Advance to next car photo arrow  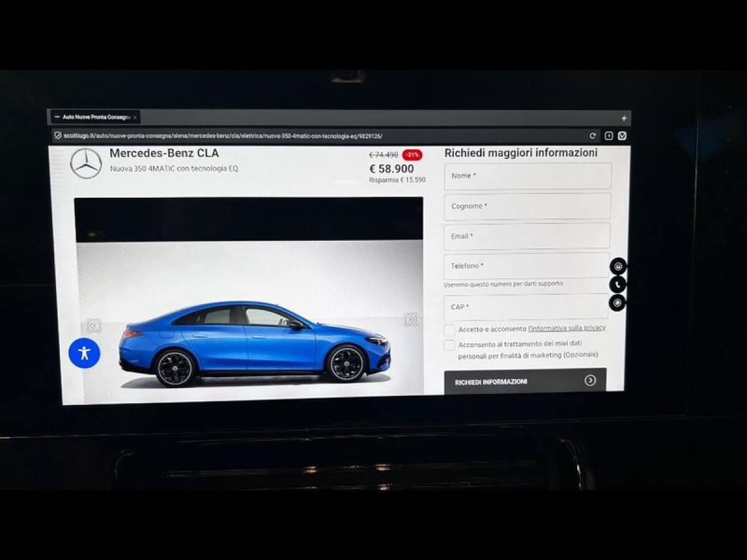tap(411, 320)
